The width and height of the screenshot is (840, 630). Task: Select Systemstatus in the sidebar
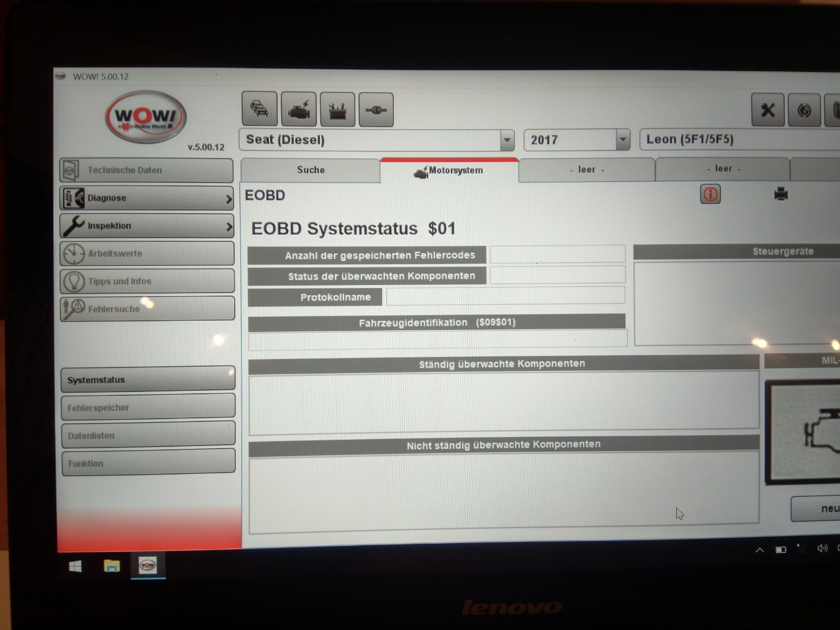tap(148, 379)
